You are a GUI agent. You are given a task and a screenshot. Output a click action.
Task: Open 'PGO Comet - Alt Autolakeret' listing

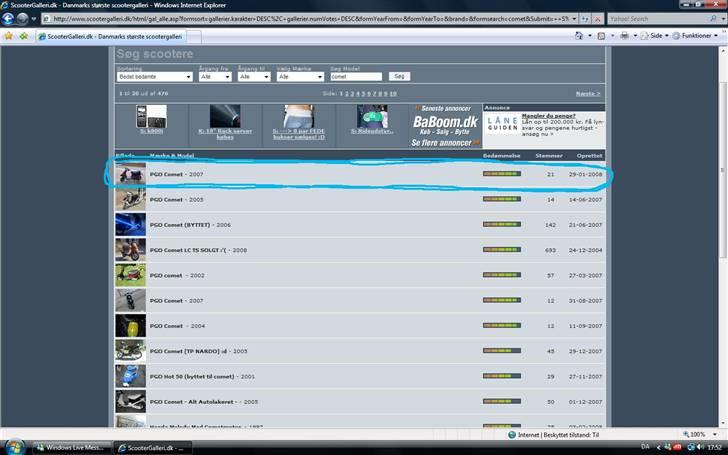203,402
